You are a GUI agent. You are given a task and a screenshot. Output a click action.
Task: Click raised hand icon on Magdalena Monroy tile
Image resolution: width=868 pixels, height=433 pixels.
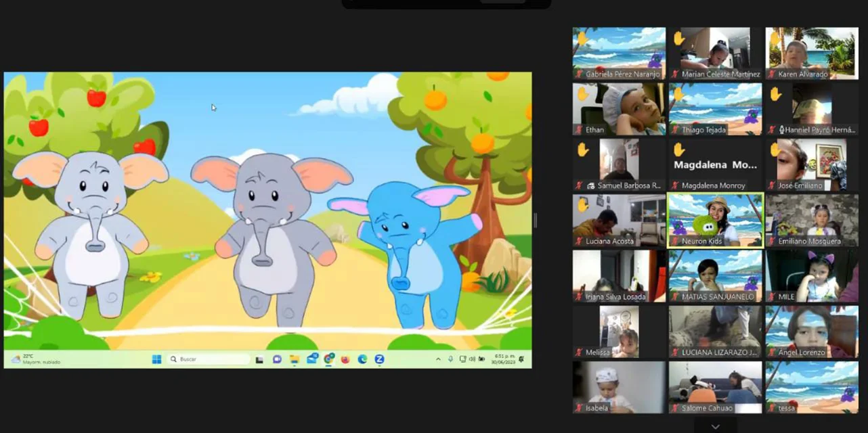[x=678, y=150]
